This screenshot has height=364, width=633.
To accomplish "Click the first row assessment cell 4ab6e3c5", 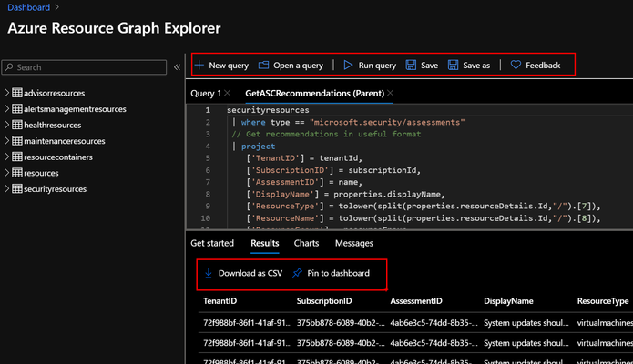I will pos(434,323).
